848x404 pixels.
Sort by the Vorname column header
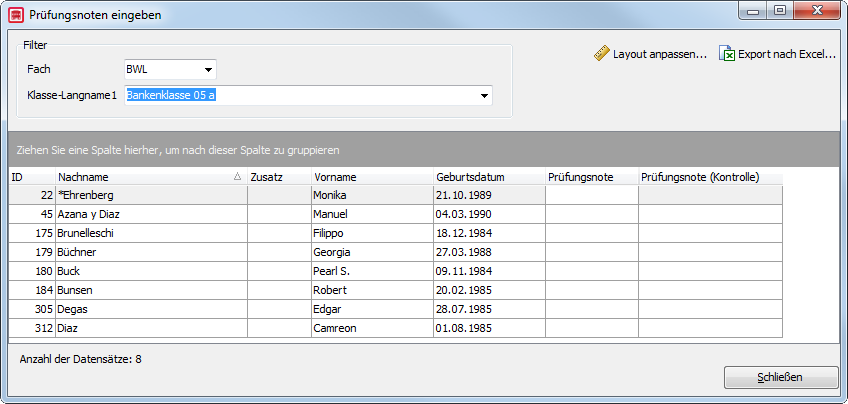click(x=372, y=177)
